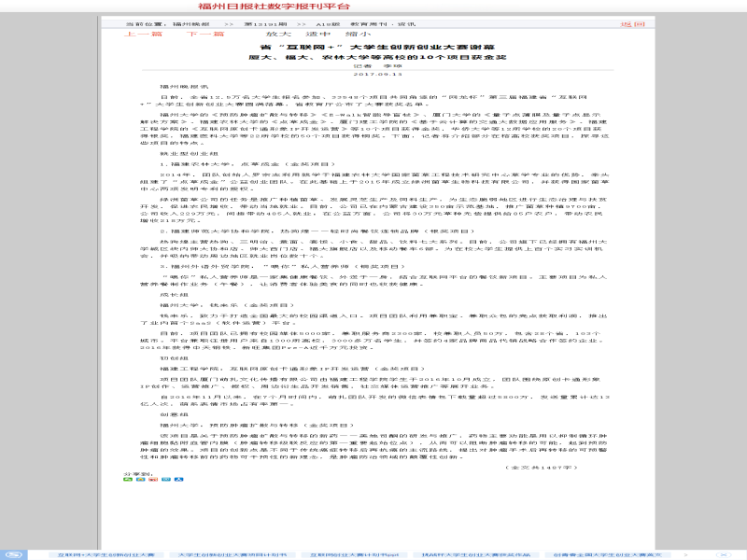Click the 分享到 label
The width and height of the screenshot is (747, 560).
coord(138,474)
